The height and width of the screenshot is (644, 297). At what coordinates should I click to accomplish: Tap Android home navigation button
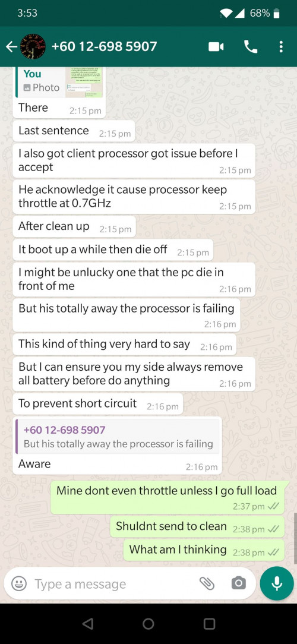[x=148, y=624]
